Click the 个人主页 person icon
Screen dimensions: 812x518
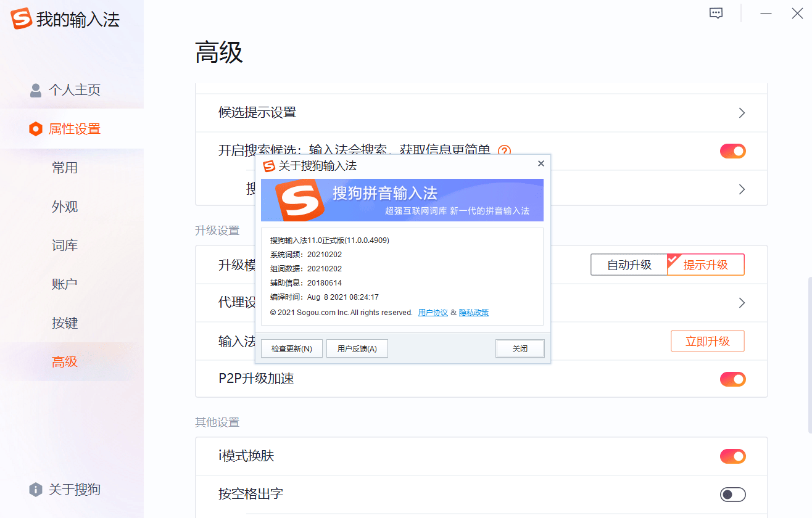(36, 90)
